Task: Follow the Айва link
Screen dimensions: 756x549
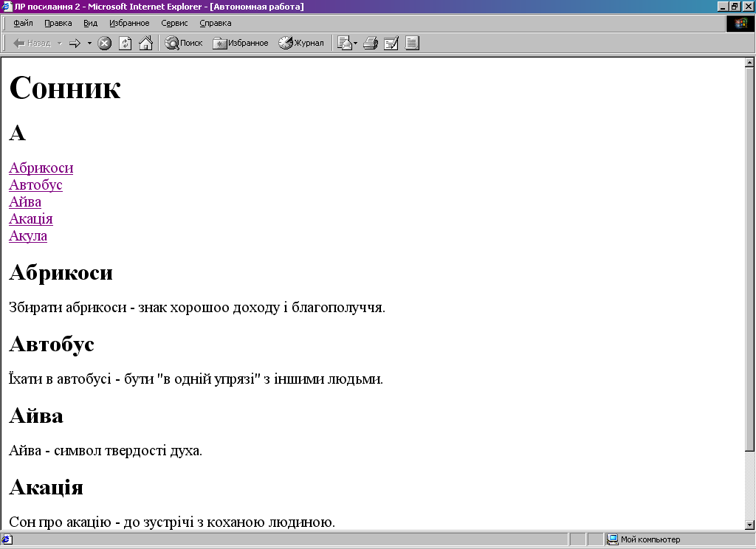Action: click(25, 201)
